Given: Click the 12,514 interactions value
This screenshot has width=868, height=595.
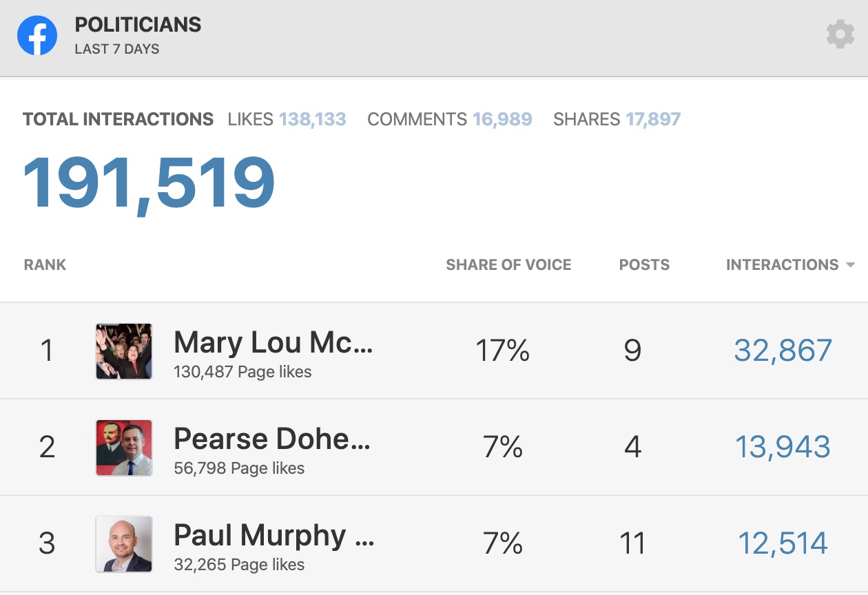Looking at the screenshot, I should tap(783, 543).
